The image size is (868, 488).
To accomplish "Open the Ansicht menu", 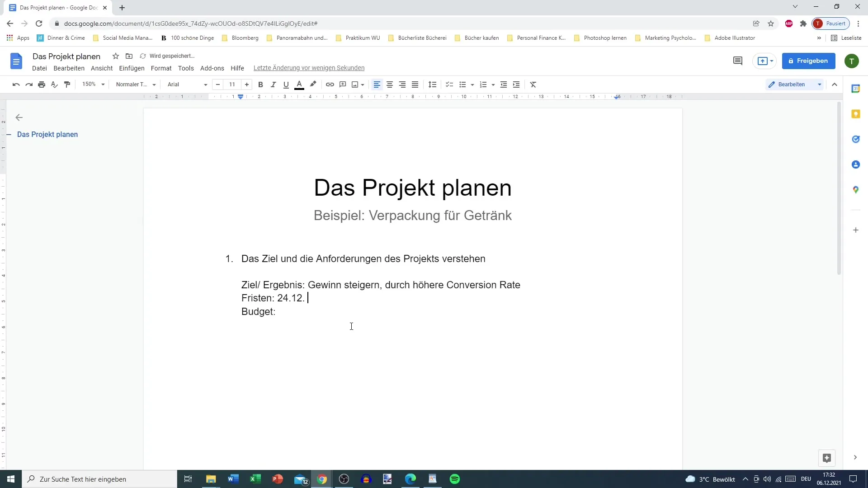I will pos(102,68).
